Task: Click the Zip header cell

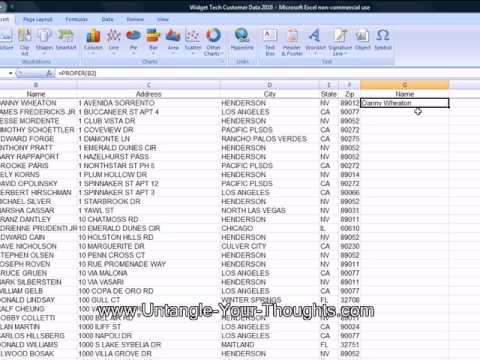Action: (350, 94)
